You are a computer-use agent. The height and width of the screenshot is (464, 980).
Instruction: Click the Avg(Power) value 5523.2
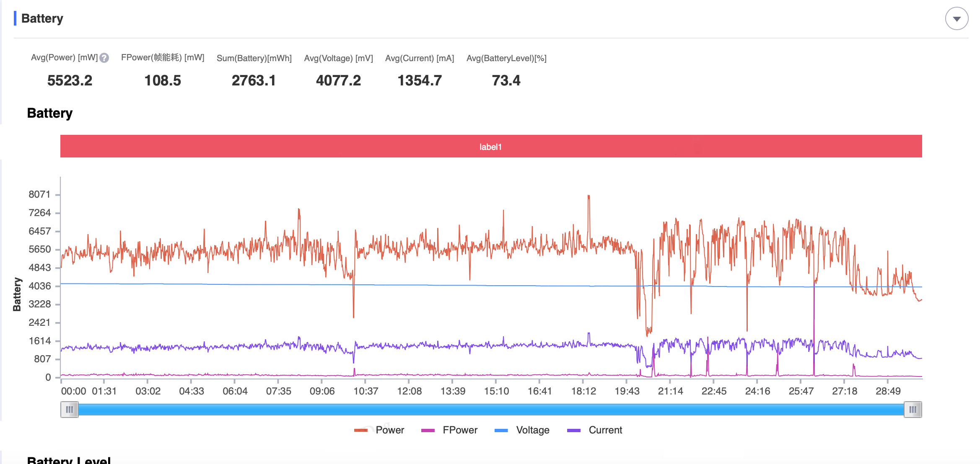70,80
